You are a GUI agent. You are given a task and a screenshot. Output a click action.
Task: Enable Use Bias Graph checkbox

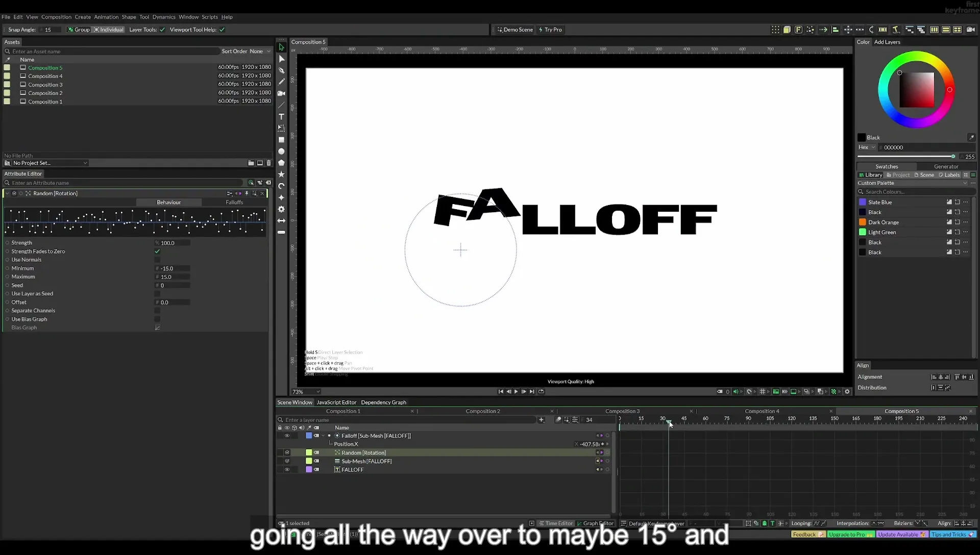tap(157, 319)
